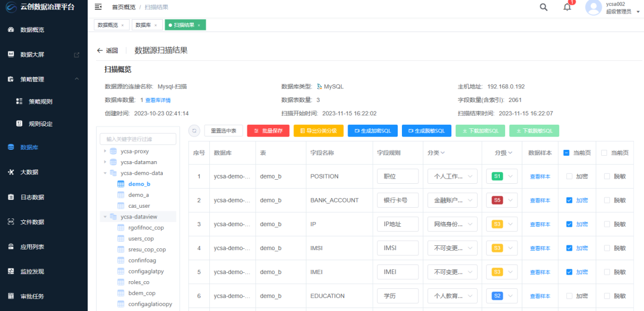Enable 脱敏 checkbox for IMEI row
The image size is (644, 311).
coord(607,272)
